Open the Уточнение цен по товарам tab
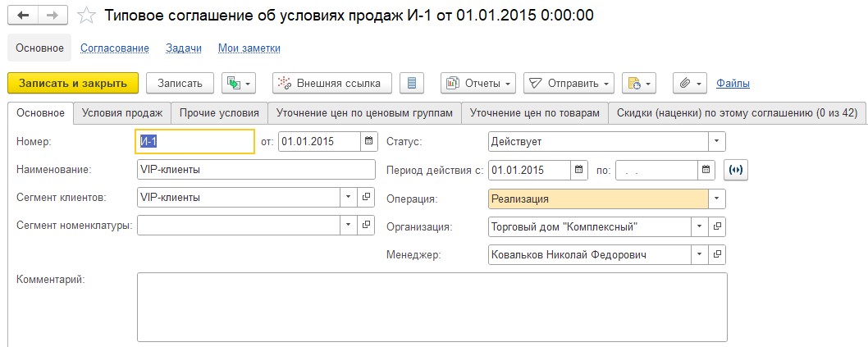The image size is (868, 347). click(x=534, y=113)
